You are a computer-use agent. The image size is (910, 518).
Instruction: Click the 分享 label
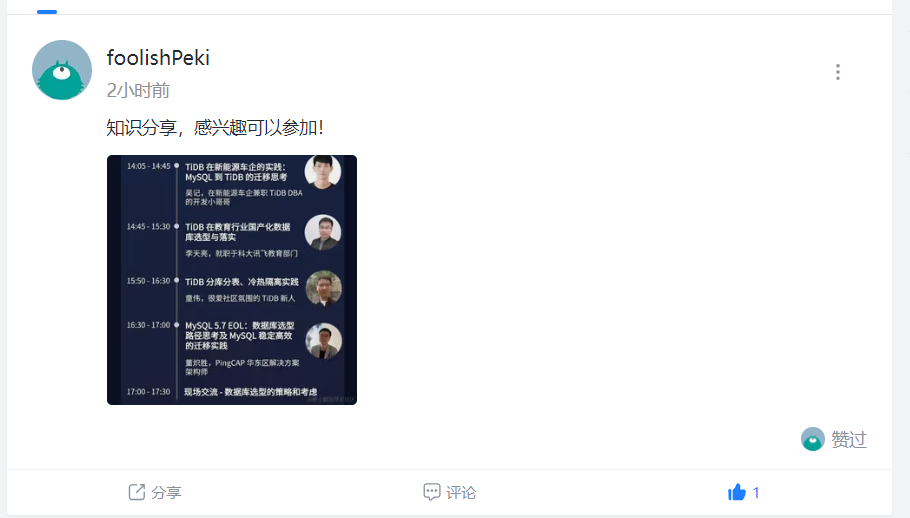point(167,492)
